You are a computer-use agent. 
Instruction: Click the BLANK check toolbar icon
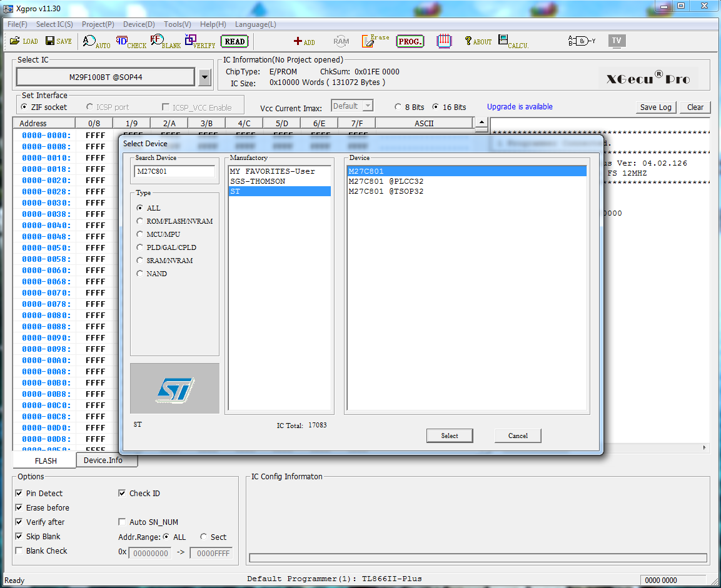(x=166, y=42)
